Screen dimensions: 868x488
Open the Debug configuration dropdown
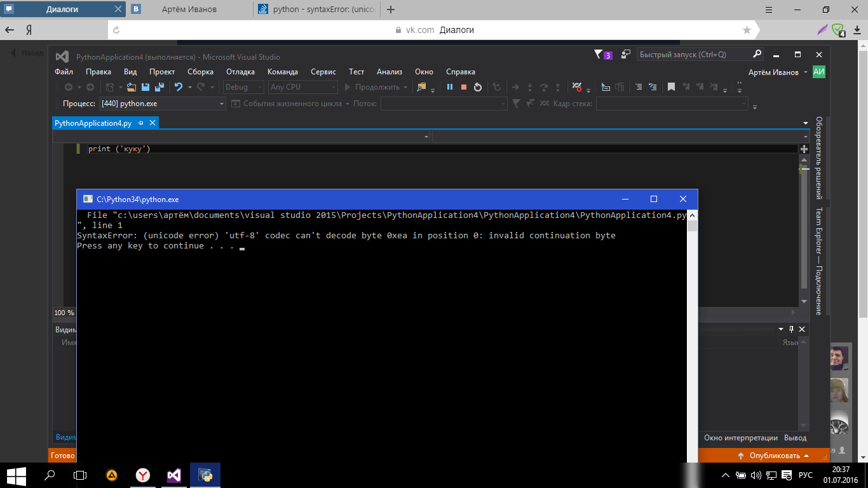tap(243, 87)
